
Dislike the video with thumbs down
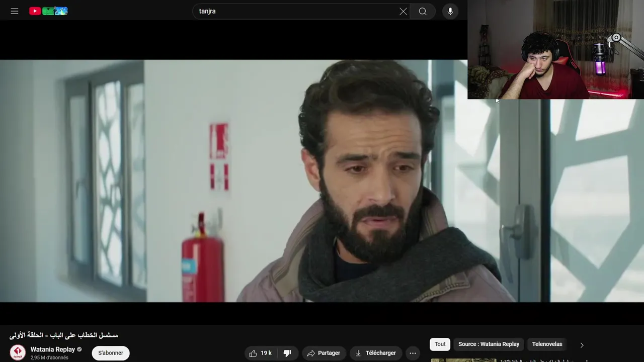click(x=287, y=353)
